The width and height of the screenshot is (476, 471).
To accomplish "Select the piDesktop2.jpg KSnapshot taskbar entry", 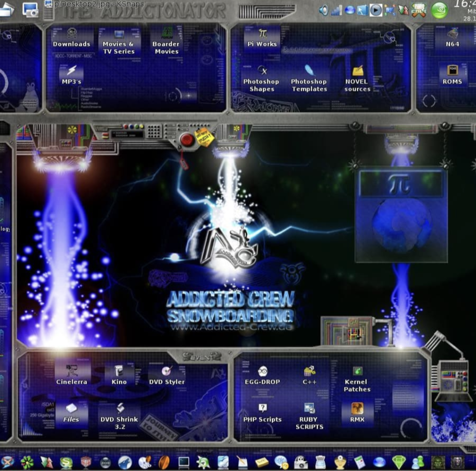I will click(94, 5).
